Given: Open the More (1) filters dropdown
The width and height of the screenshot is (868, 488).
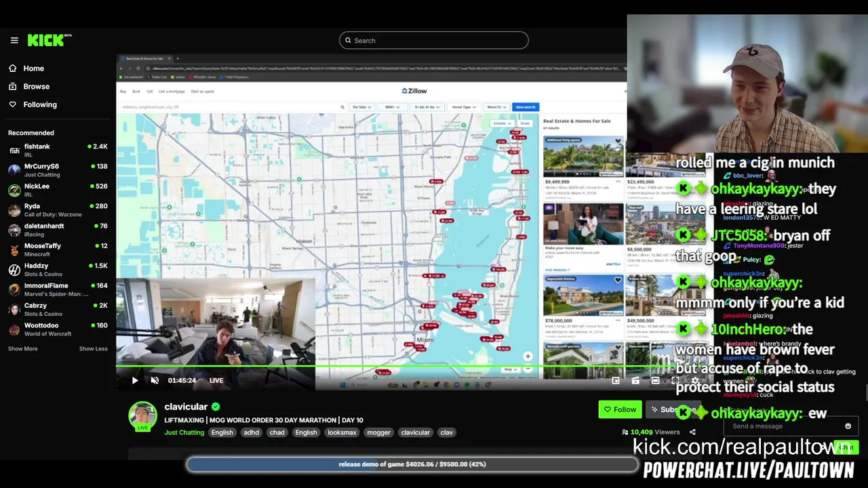Looking at the screenshot, I should coord(496,107).
